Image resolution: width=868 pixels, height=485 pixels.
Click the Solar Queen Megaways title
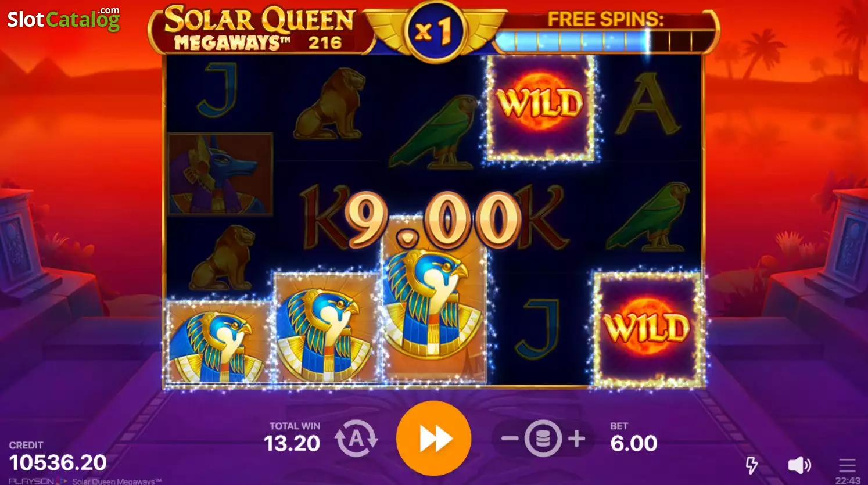click(260, 28)
